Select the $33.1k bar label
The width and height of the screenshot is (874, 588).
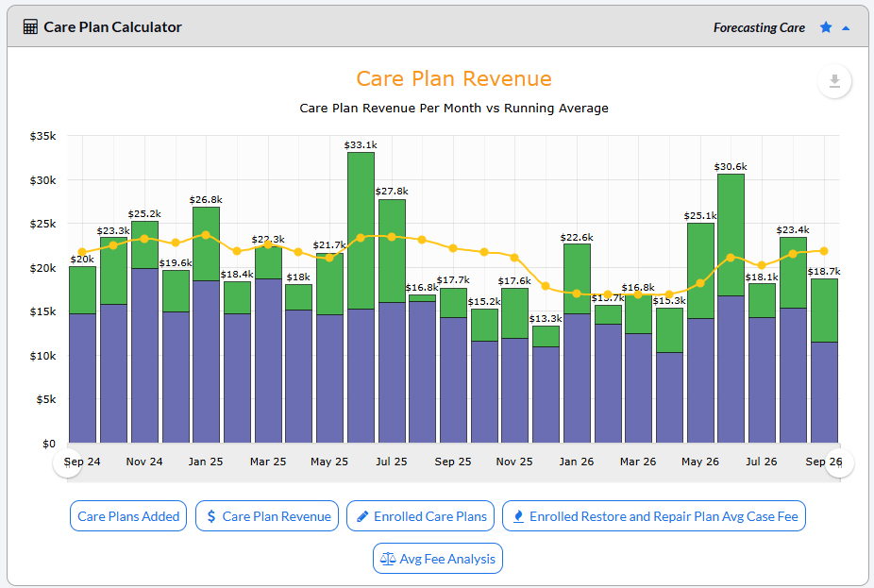[x=361, y=145]
